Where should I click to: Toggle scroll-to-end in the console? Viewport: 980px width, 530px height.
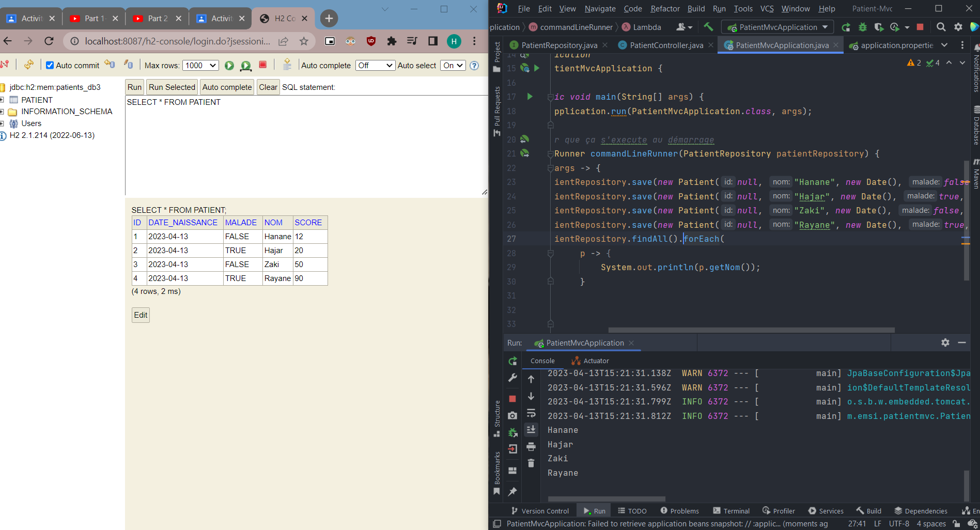click(x=531, y=429)
